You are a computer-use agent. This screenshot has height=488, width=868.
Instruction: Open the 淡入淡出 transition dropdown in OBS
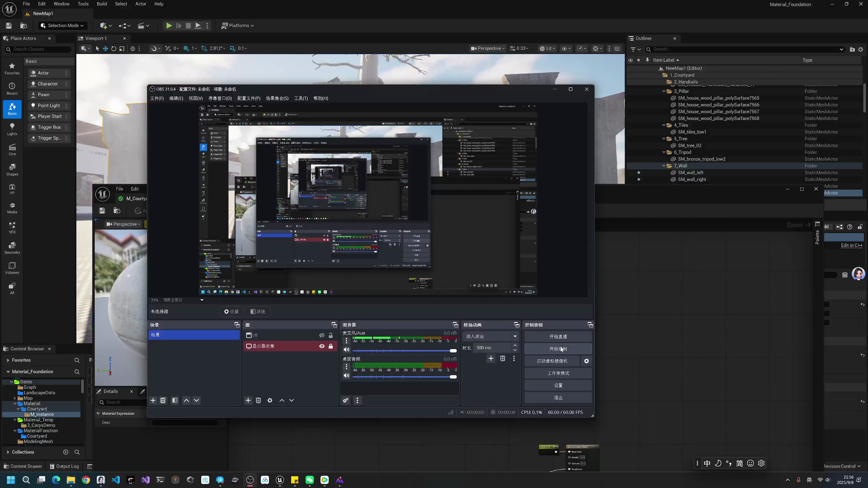[x=491, y=336]
